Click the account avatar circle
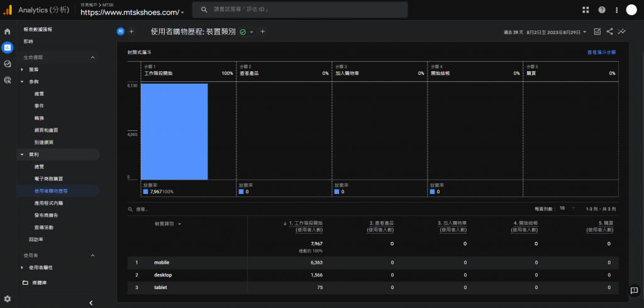 (631, 10)
